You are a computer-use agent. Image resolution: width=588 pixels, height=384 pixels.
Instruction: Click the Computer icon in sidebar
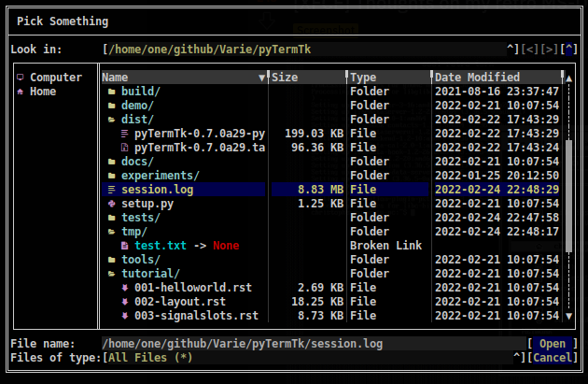click(x=21, y=78)
